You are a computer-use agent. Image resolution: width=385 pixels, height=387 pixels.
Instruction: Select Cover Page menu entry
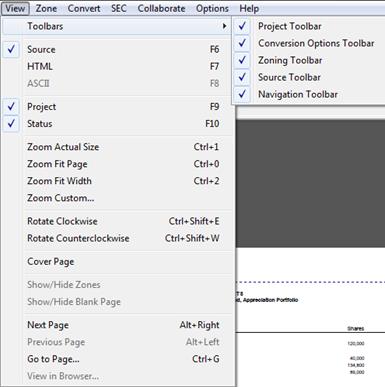117,261
